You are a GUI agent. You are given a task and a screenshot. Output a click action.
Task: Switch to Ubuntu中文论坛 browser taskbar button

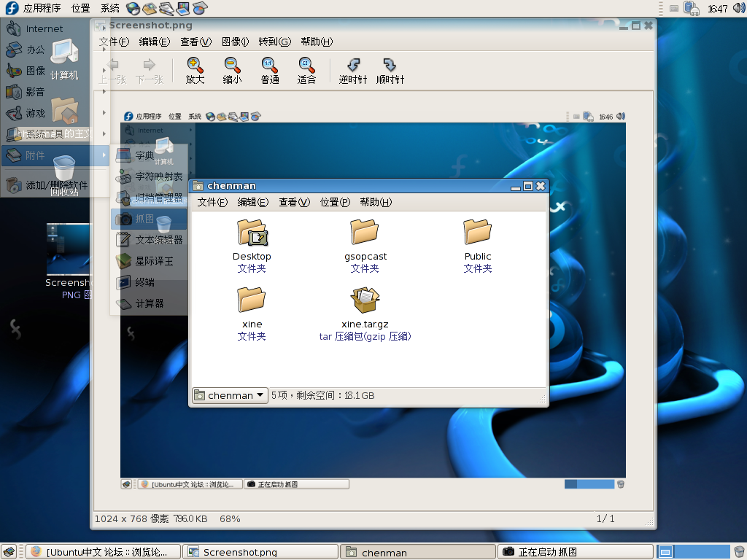(x=103, y=552)
